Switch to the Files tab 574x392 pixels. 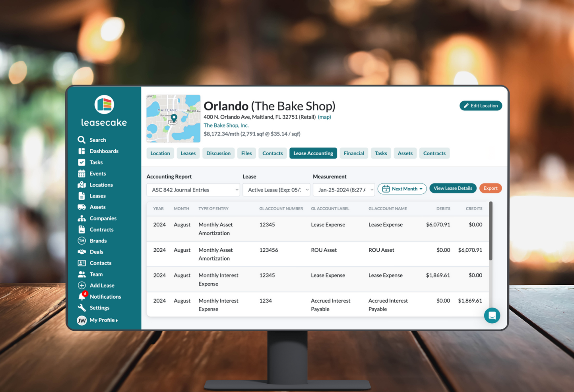246,153
